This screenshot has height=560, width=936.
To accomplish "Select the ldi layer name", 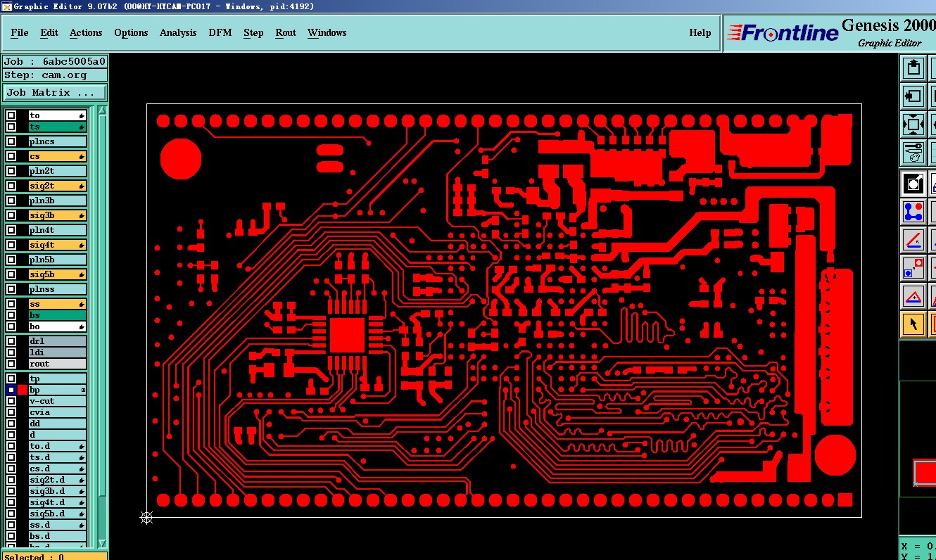I will pos(58,352).
